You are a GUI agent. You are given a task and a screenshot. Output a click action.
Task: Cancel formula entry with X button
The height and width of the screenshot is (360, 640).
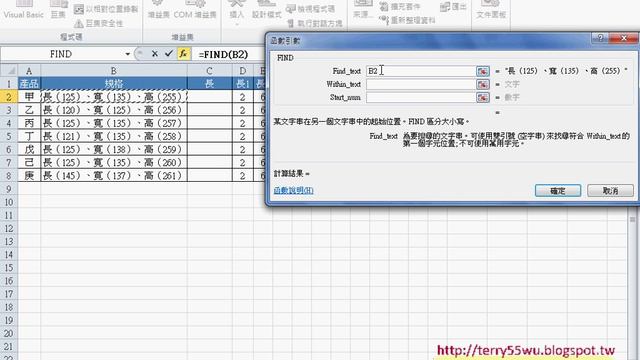pos(155,53)
